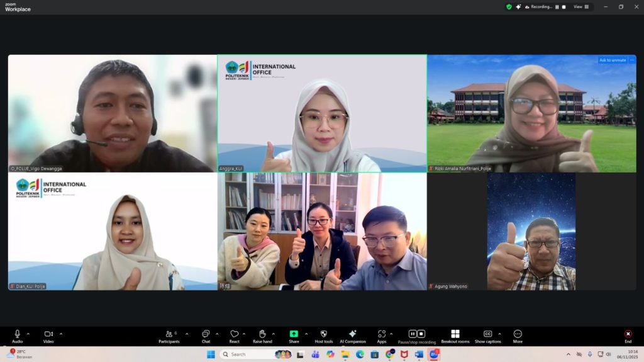
Task: Expand the Video options arrow
Action: pyautogui.click(x=60, y=334)
